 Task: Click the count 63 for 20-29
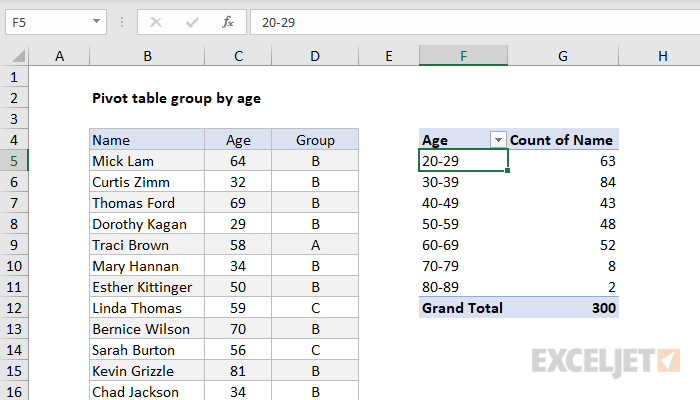click(x=563, y=161)
